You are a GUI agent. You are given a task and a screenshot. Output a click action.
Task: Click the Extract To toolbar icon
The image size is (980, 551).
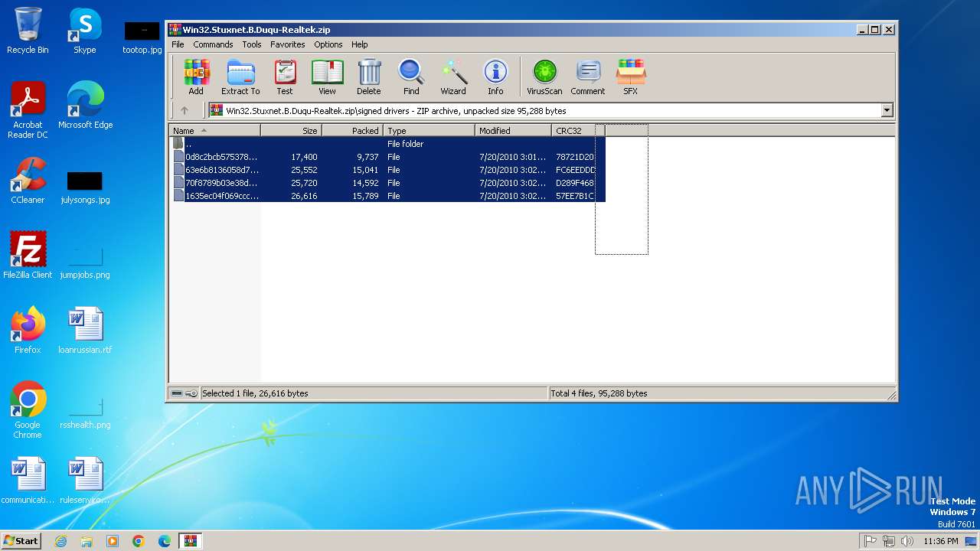(x=240, y=77)
